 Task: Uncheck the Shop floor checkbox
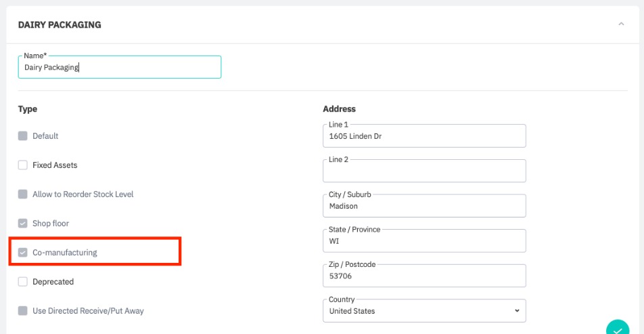pos(23,224)
